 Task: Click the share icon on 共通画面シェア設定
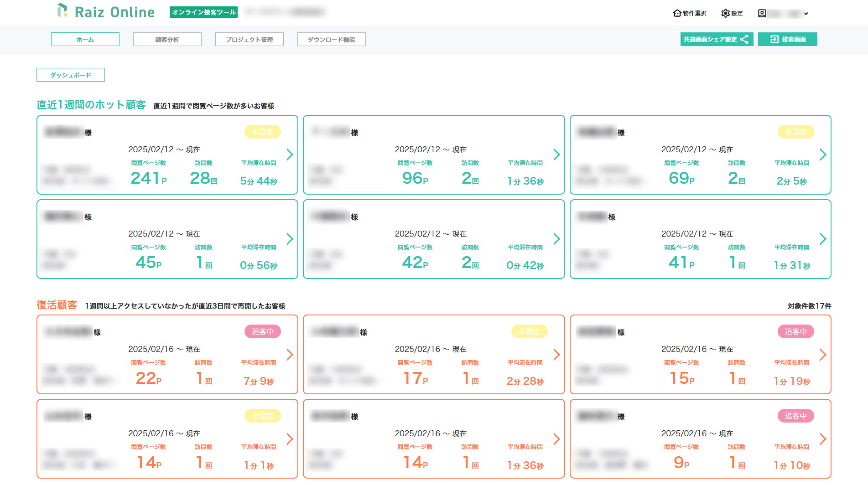[x=745, y=39]
